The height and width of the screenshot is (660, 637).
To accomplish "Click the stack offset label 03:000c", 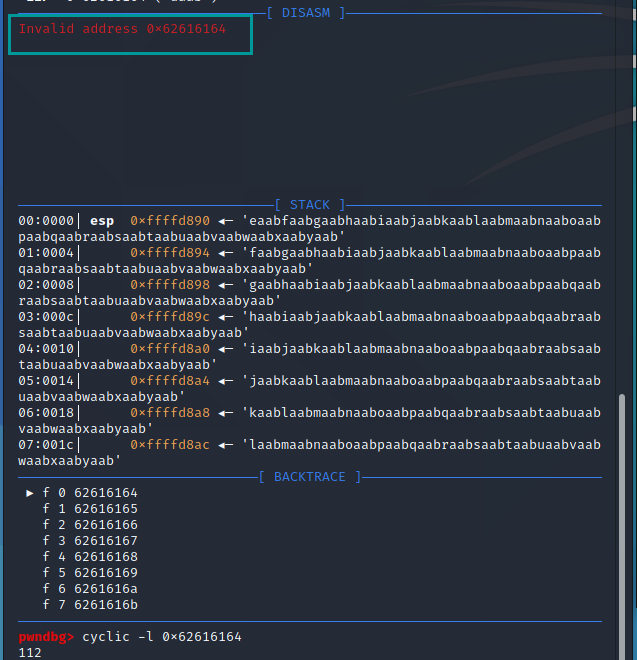I will 46,317.
